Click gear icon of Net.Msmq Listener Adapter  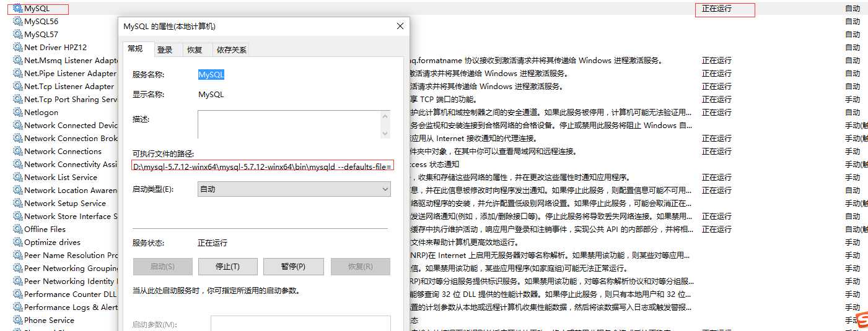17,61
